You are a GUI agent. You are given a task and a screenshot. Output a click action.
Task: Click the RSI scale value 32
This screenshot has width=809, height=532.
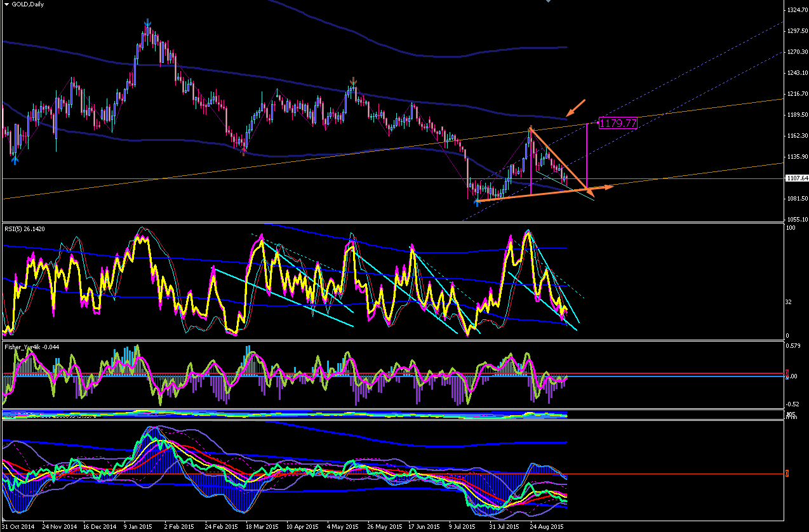(x=789, y=303)
